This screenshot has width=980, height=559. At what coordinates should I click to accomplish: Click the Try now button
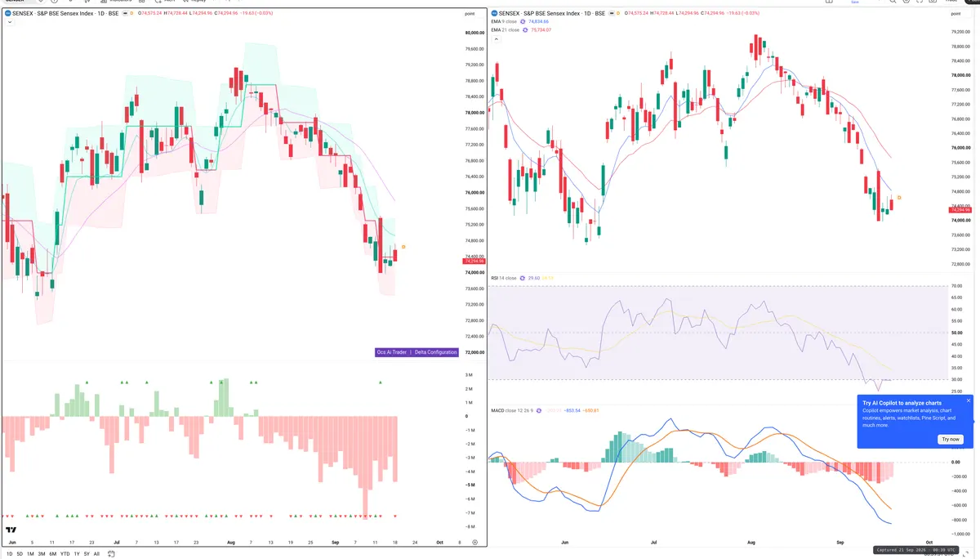pyautogui.click(x=951, y=439)
